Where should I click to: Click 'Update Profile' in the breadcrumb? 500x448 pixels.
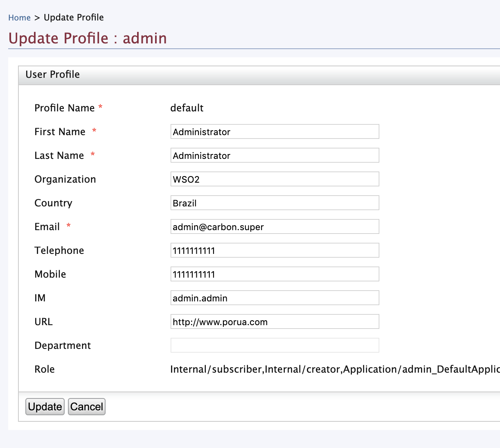(74, 18)
